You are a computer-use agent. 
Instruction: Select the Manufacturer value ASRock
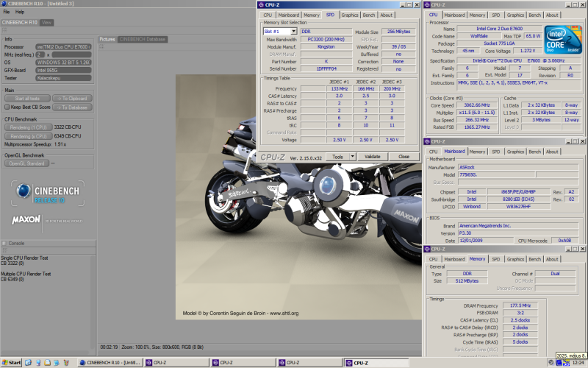pos(518,168)
